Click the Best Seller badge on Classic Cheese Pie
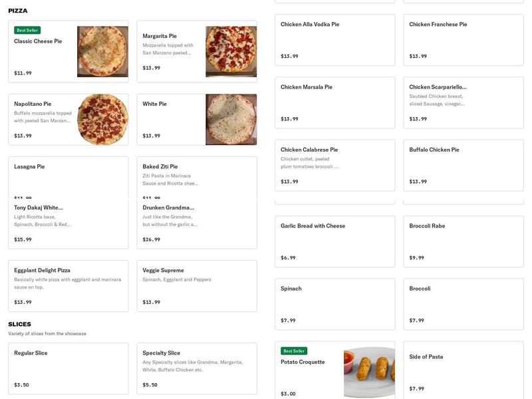 (x=27, y=30)
